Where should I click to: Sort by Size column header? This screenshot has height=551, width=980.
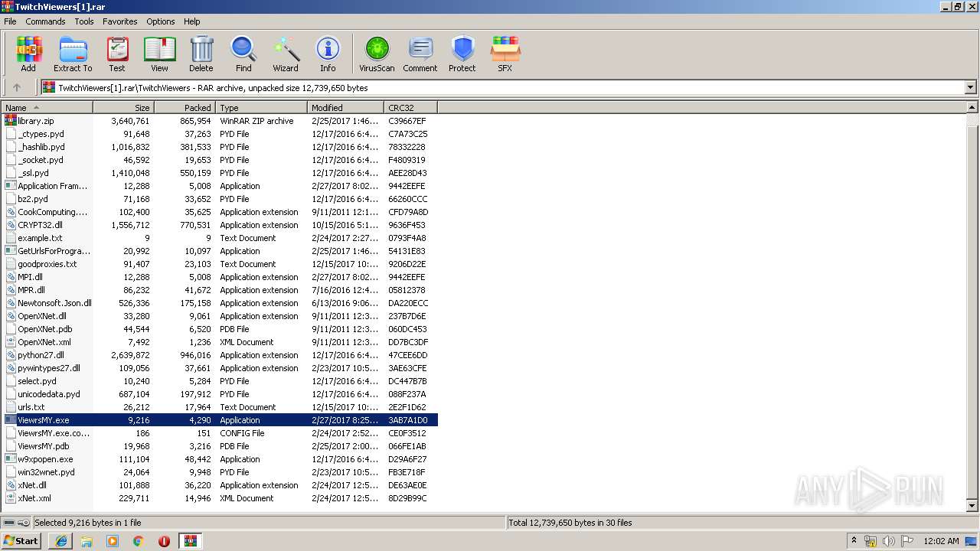[x=123, y=108]
